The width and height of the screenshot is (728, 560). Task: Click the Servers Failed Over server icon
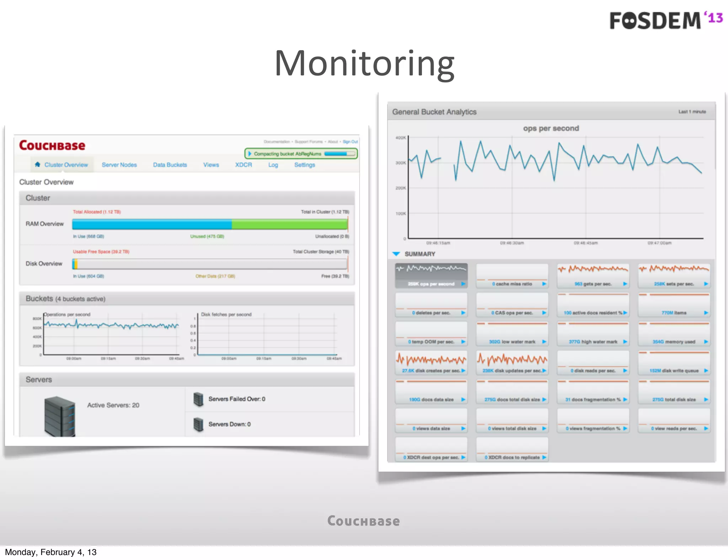pyautogui.click(x=198, y=399)
